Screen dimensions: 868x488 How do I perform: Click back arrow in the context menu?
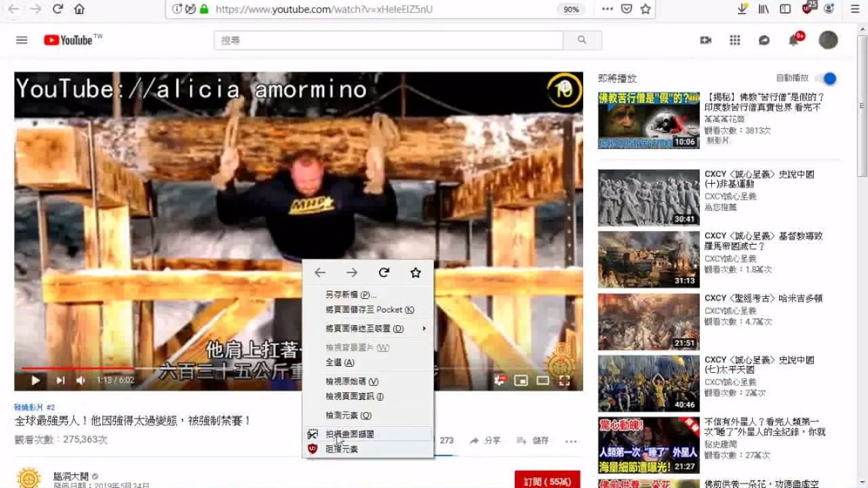[x=320, y=272]
